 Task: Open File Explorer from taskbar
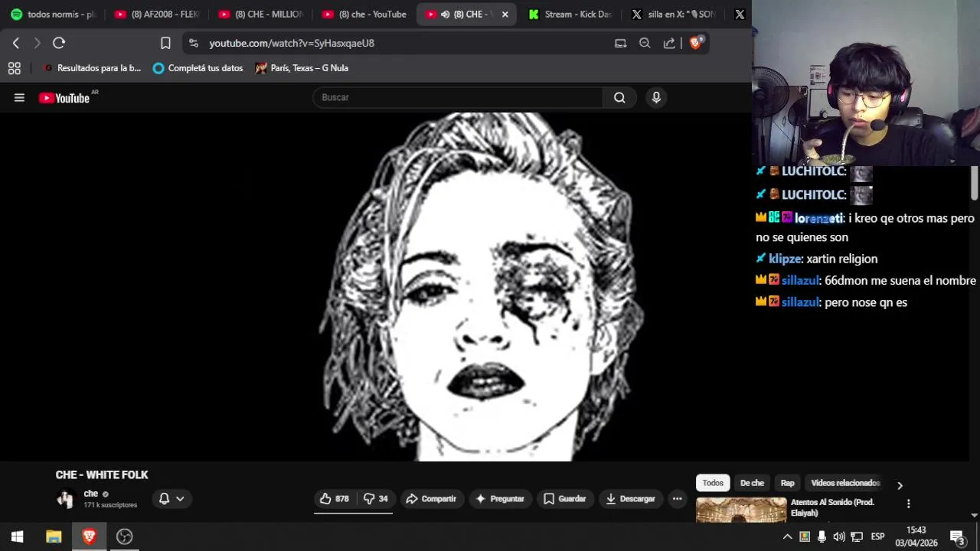(x=54, y=536)
